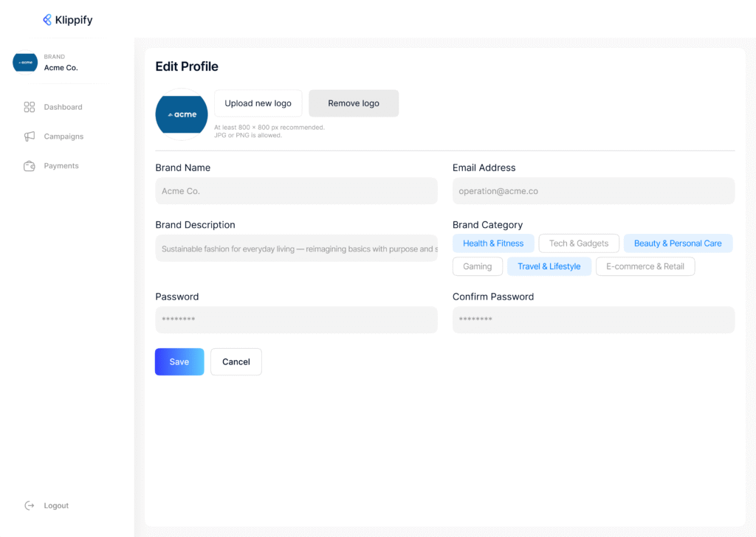
Task: Open Campaigns from the sidebar
Action: point(63,136)
